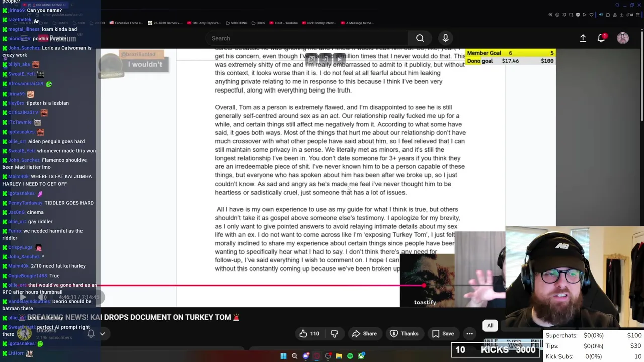Click chat username 'CrispyLegs'

click(20, 247)
